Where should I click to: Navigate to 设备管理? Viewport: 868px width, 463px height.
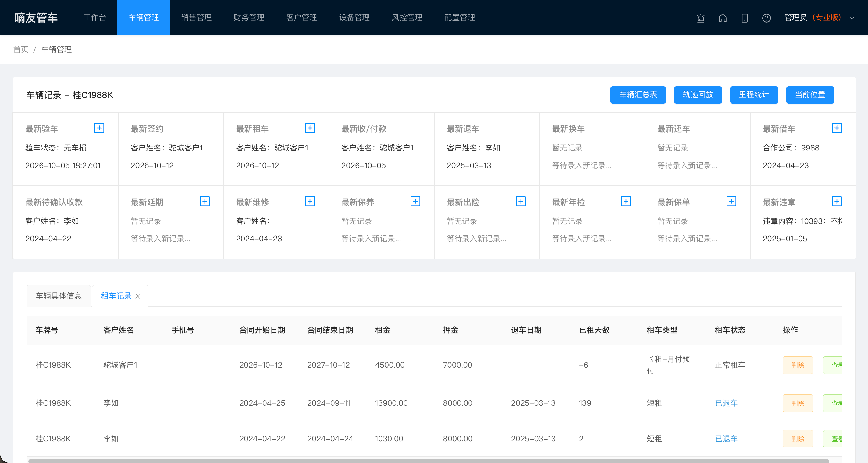[354, 17]
